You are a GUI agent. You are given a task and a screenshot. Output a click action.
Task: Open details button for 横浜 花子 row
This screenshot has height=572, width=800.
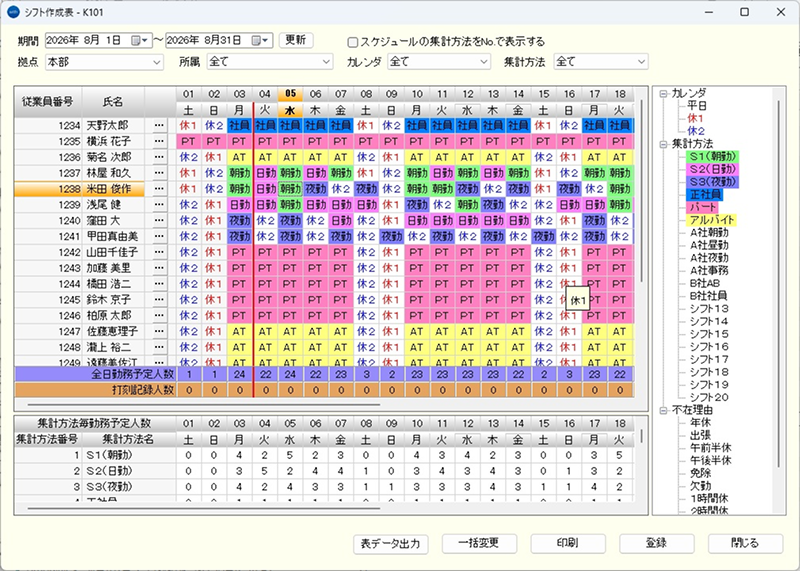(x=160, y=141)
